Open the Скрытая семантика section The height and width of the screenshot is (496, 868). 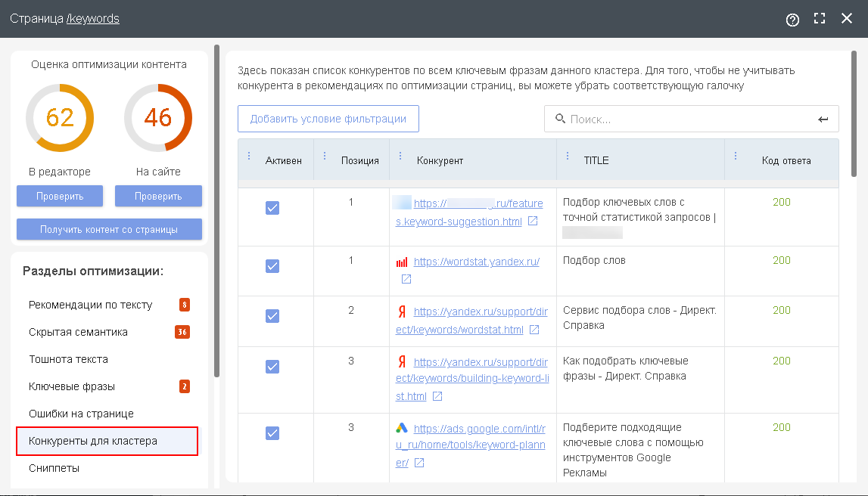pos(79,332)
